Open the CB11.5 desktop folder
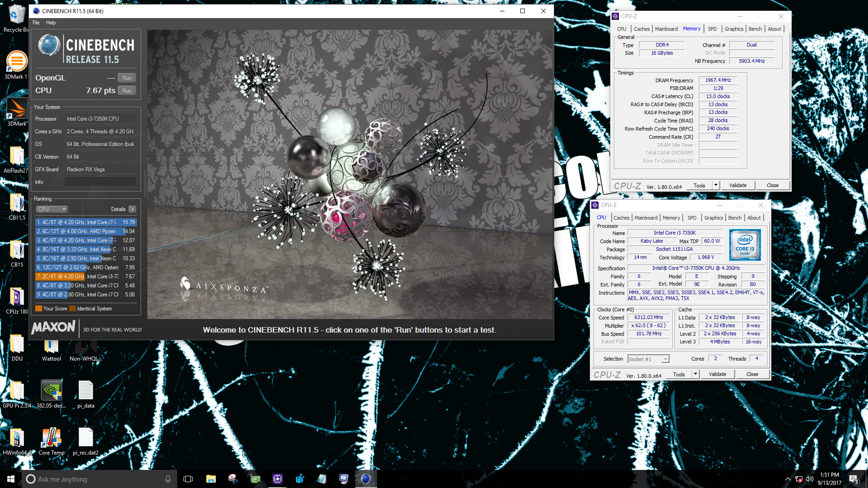 click(x=17, y=206)
